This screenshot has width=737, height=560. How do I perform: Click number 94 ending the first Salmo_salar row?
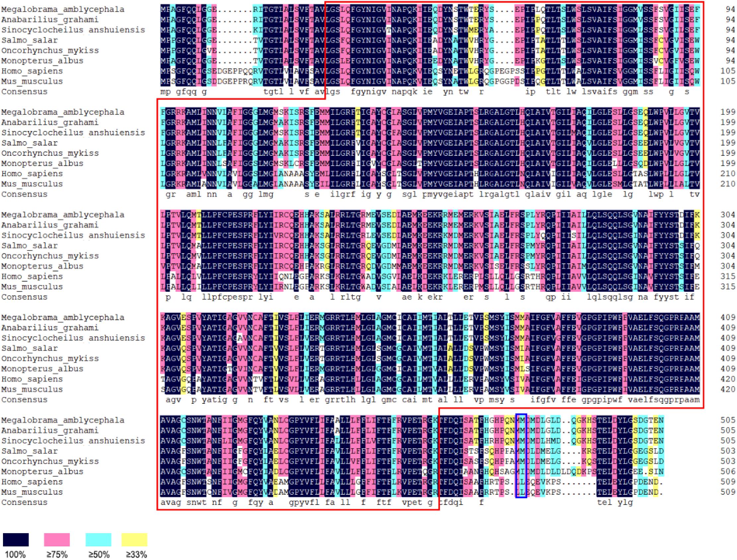pos(730,40)
